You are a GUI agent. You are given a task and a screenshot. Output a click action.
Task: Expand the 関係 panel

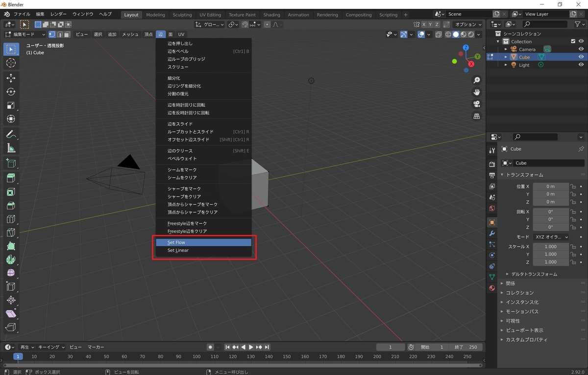[x=510, y=283]
